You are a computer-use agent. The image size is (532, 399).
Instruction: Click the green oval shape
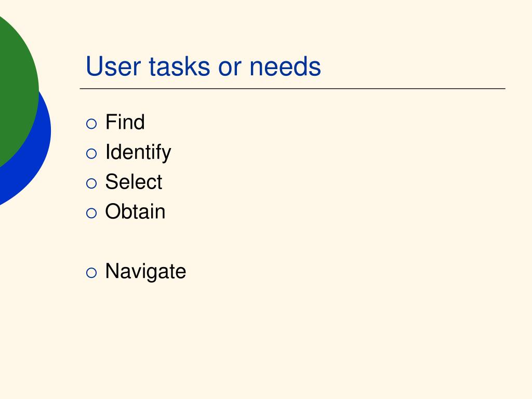(17, 88)
